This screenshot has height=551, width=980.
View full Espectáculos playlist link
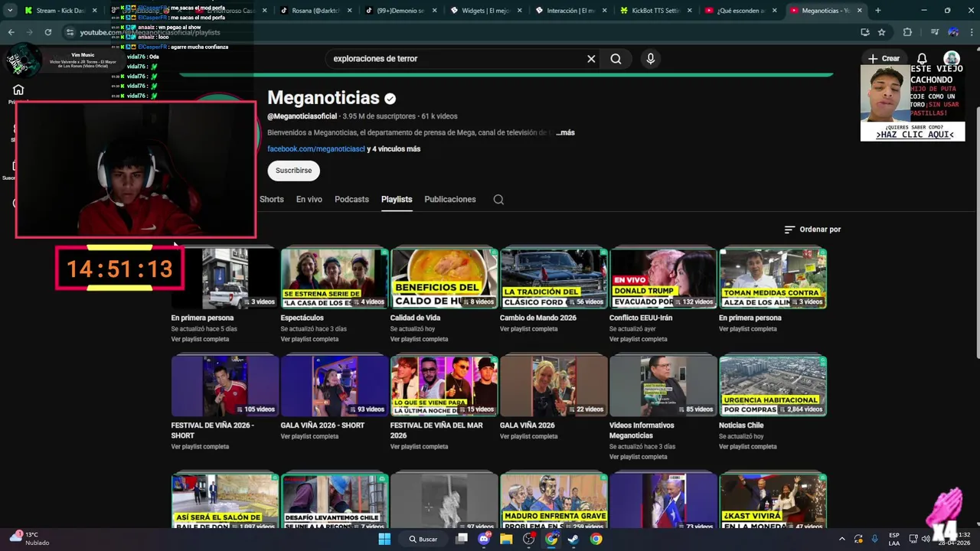309,339
